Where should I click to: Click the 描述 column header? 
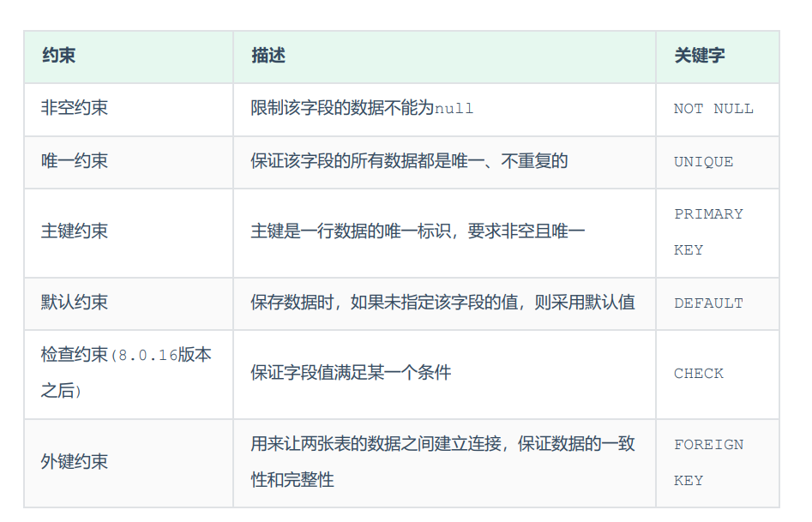coord(268,56)
